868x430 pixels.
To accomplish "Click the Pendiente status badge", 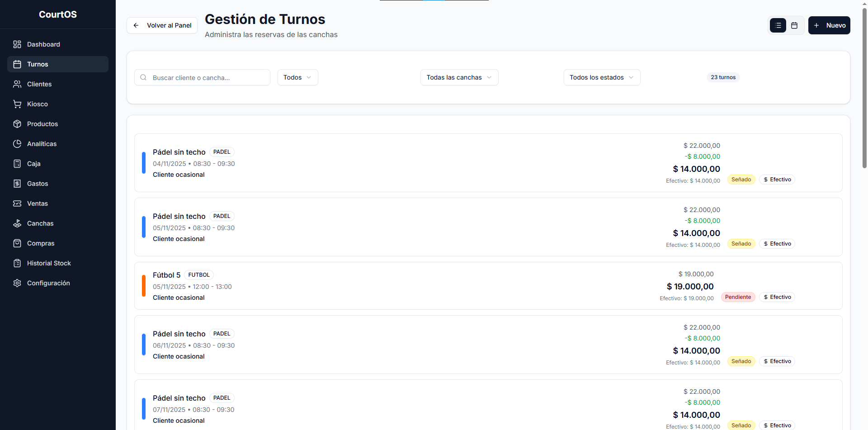I will [x=738, y=297].
